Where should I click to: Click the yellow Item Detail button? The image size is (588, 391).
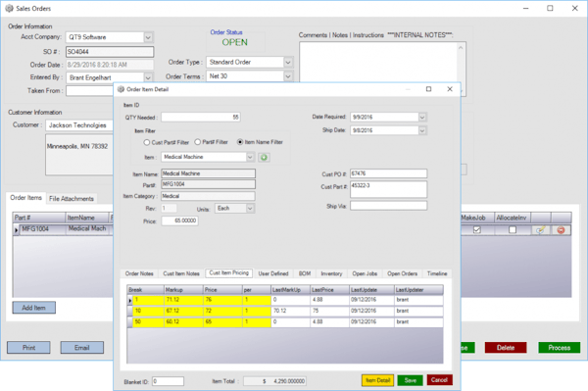[x=377, y=380]
